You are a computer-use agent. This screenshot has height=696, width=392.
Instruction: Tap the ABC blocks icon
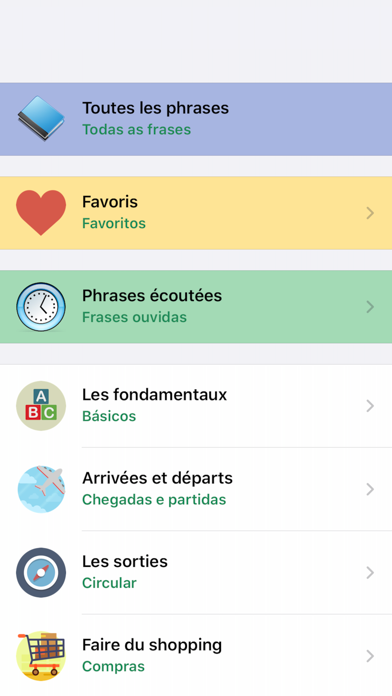click(x=41, y=406)
